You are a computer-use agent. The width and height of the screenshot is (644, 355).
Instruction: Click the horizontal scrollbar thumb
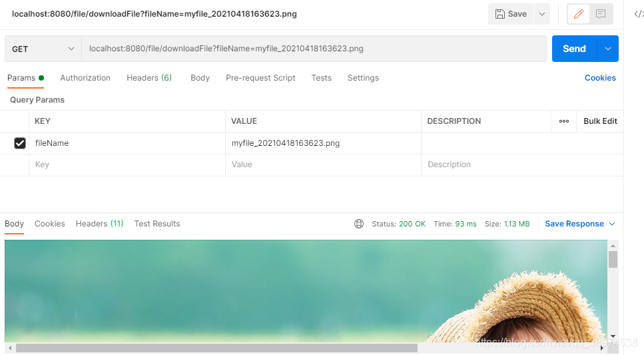[x=216, y=348]
